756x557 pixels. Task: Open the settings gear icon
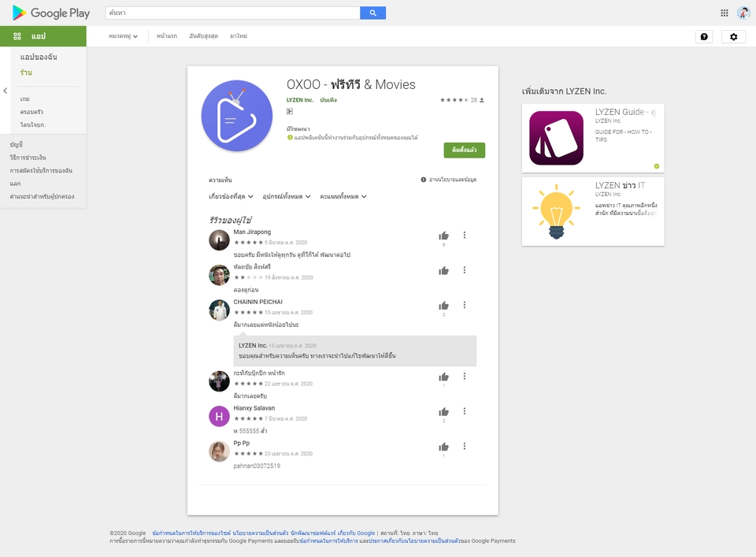pos(733,37)
